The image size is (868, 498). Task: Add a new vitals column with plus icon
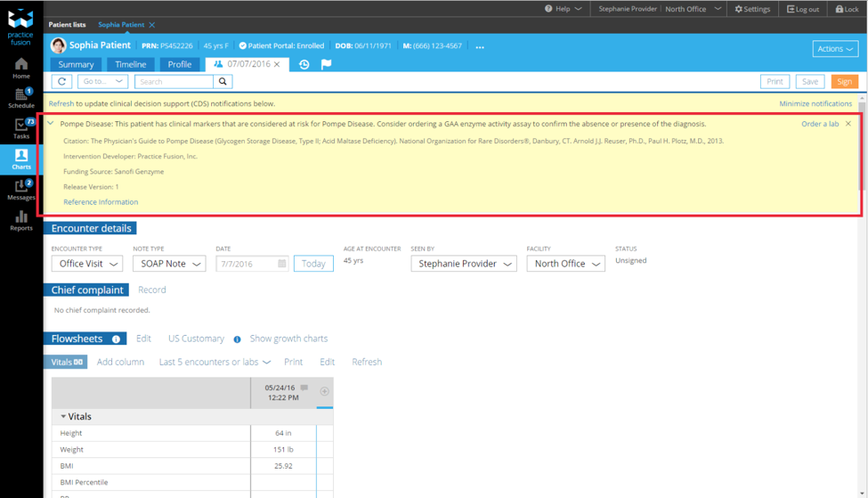[324, 391]
